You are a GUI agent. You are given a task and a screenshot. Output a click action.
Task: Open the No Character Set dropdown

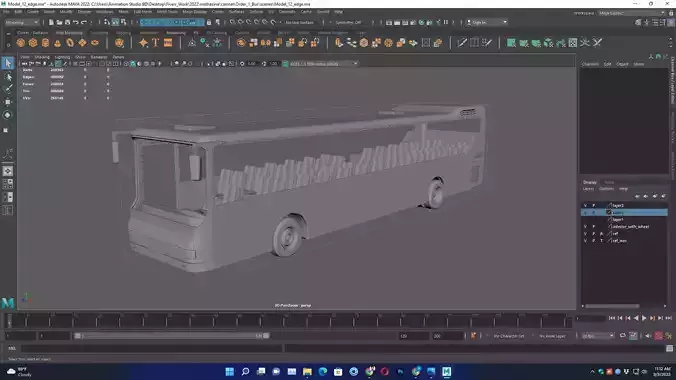[509, 336]
